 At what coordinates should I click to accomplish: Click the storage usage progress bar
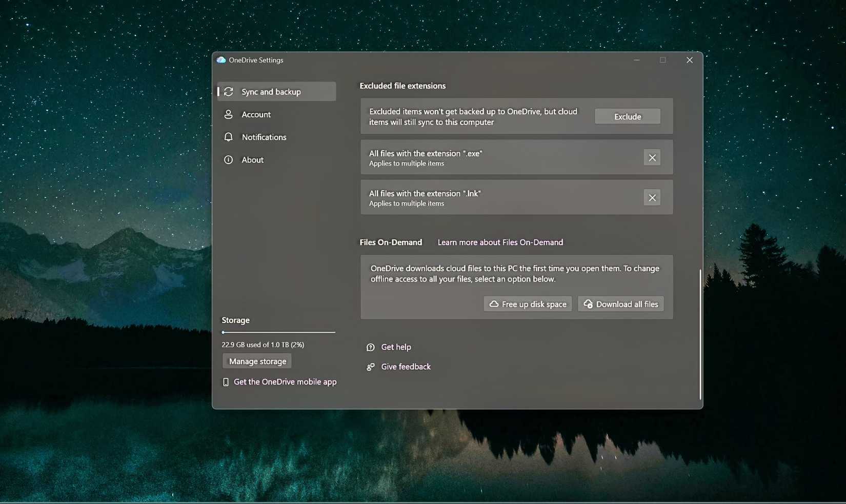(x=278, y=332)
